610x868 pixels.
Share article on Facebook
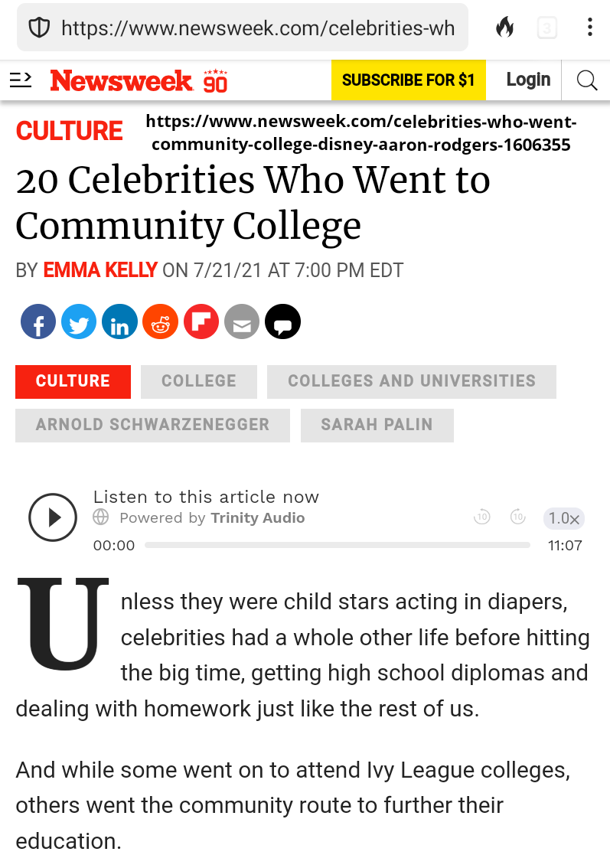(x=38, y=322)
